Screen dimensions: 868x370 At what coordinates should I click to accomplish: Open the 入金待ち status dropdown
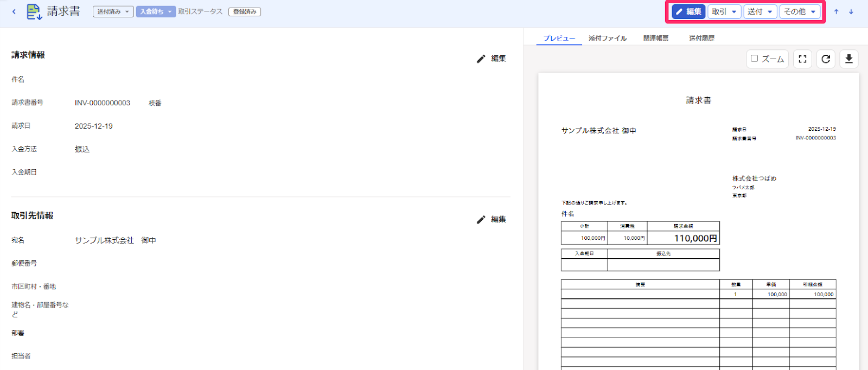click(x=156, y=11)
